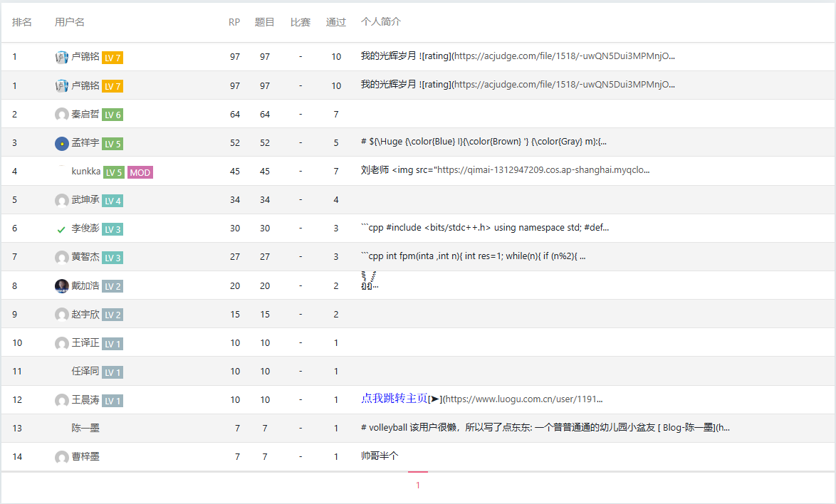Click the RP column header
Image resolution: width=836 pixels, height=504 pixels.
tap(234, 22)
